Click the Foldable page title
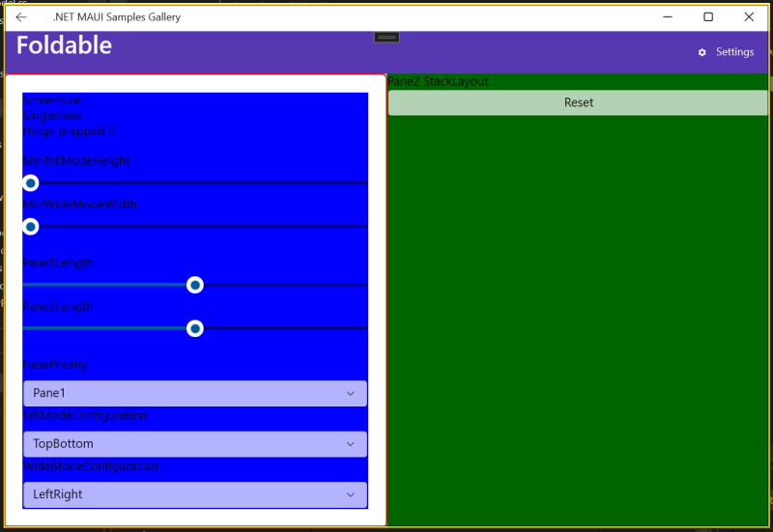This screenshot has height=532, width=773. click(64, 45)
